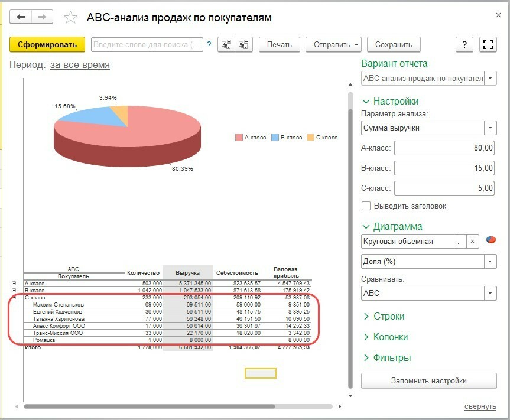Click scroll down arrow of report
This screenshot has width=510, height=420.
(x=350, y=396)
